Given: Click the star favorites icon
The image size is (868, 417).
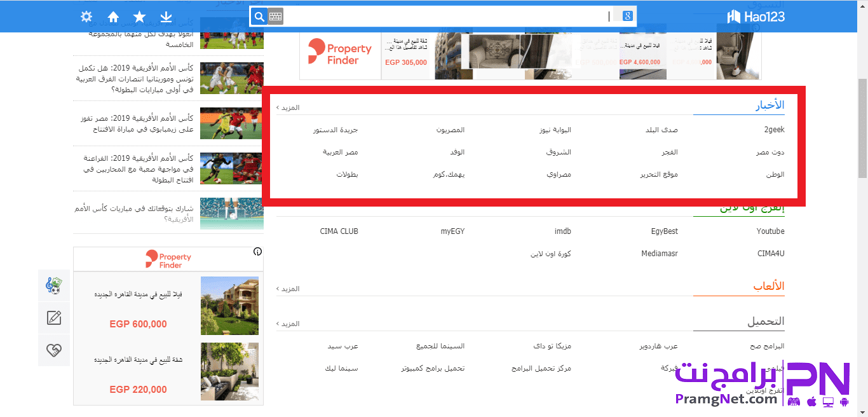Looking at the screenshot, I should [x=140, y=17].
